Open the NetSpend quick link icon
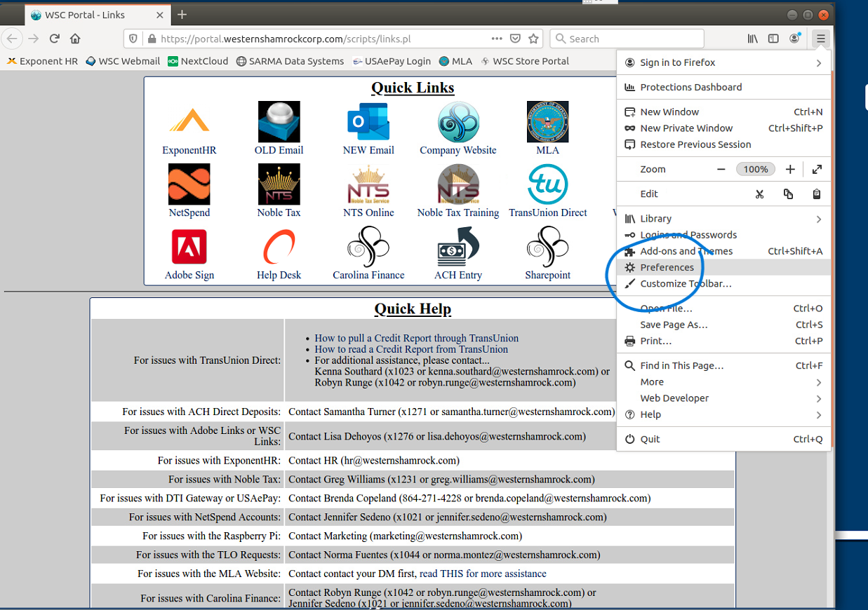This screenshot has height=610, width=868. pyautogui.click(x=189, y=184)
